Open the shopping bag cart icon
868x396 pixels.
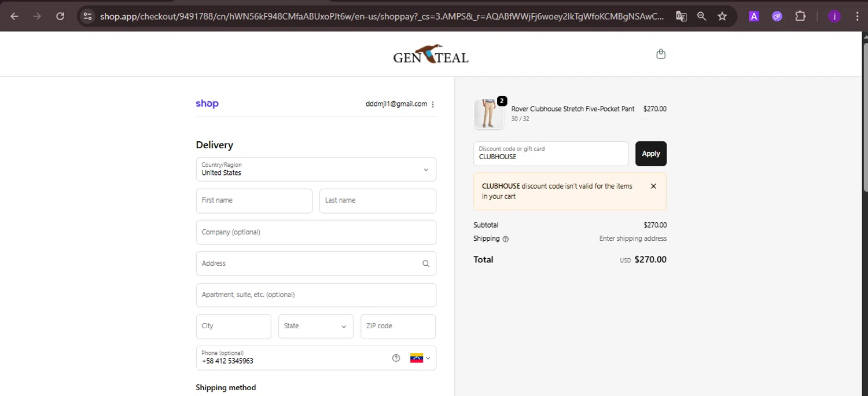(x=661, y=54)
